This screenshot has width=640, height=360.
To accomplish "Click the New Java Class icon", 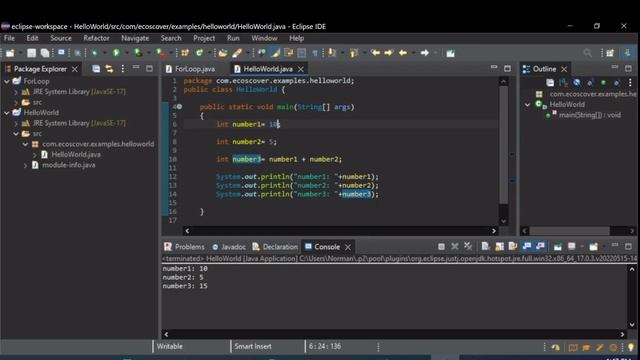I will pyautogui.click(x=200, y=53).
